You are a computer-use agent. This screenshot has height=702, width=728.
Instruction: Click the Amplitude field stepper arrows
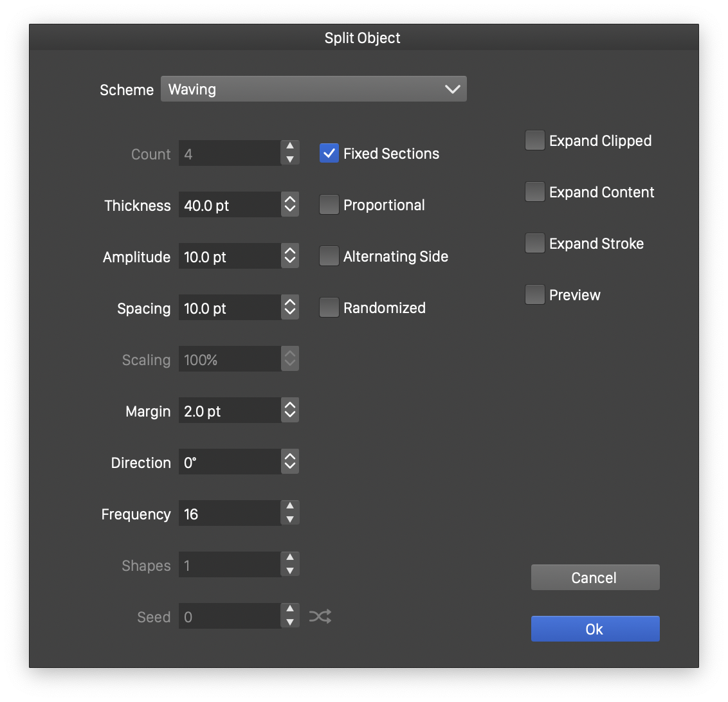290,256
